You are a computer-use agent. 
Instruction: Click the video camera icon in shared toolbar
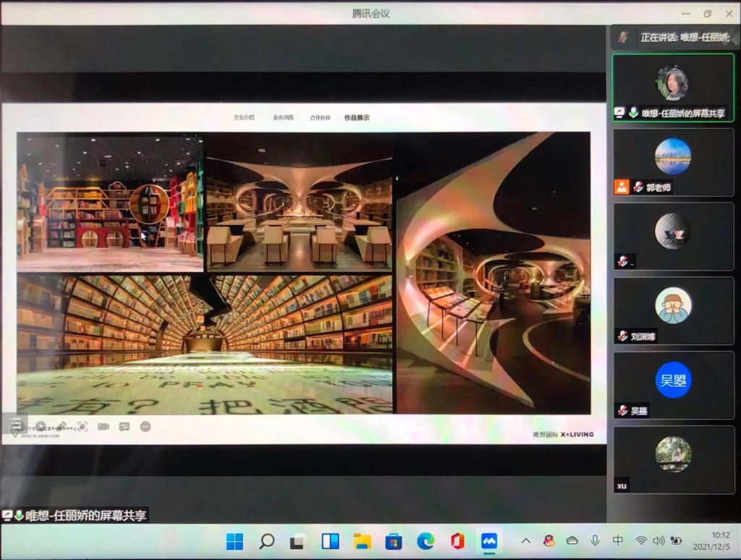[103, 427]
